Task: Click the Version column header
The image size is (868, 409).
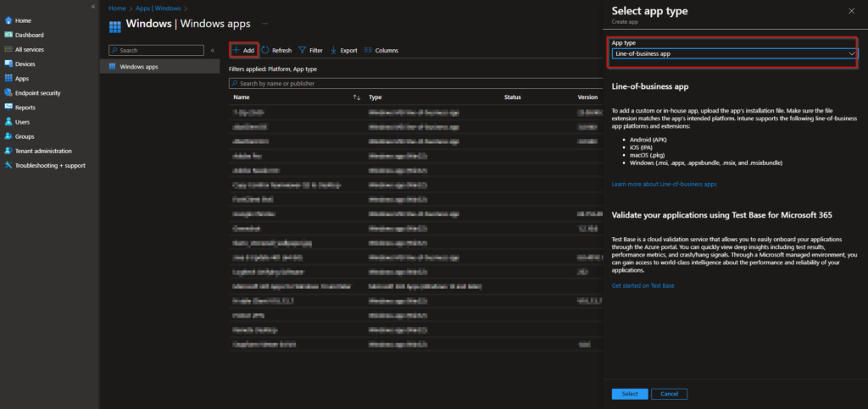Action: tap(587, 97)
